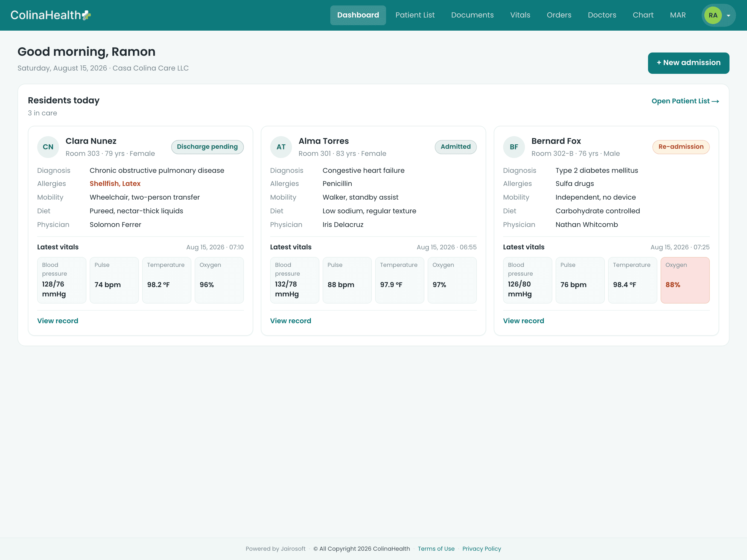Click Alma Torres's AT avatar
Screen dimensions: 747x560
coord(281,147)
